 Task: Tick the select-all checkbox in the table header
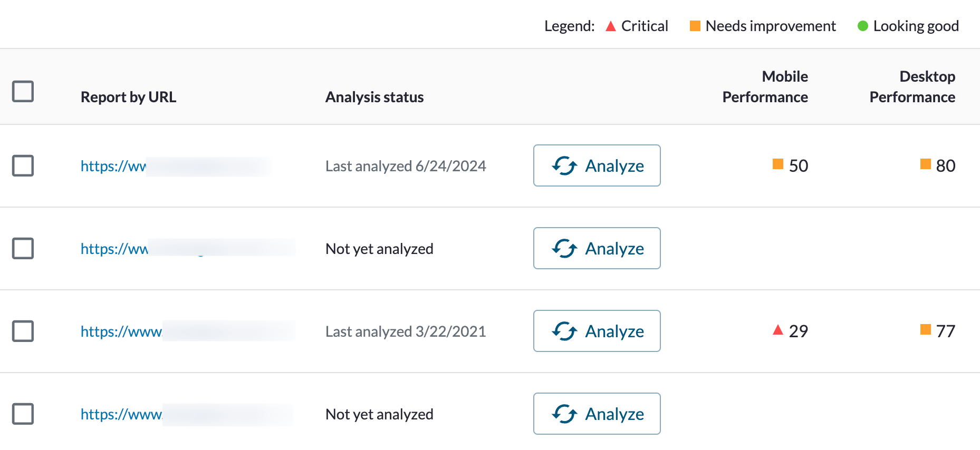click(23, 91)
